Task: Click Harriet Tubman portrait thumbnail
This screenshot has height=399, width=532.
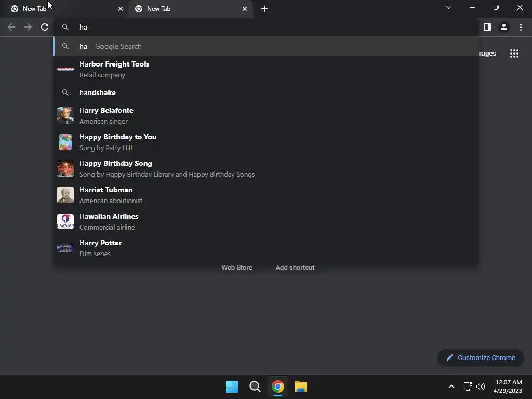Action: click(65, 195)
